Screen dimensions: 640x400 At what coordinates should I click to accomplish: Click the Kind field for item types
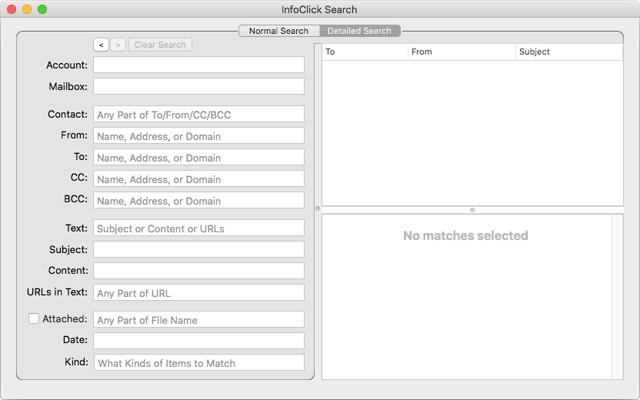coord(199,362)
